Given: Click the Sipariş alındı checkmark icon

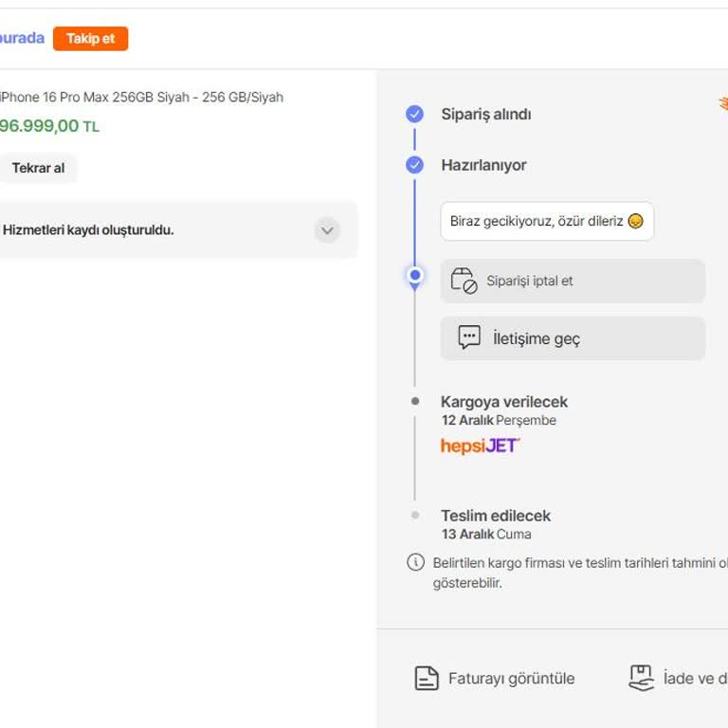Looking at the screenshot, I should [414, 115].
